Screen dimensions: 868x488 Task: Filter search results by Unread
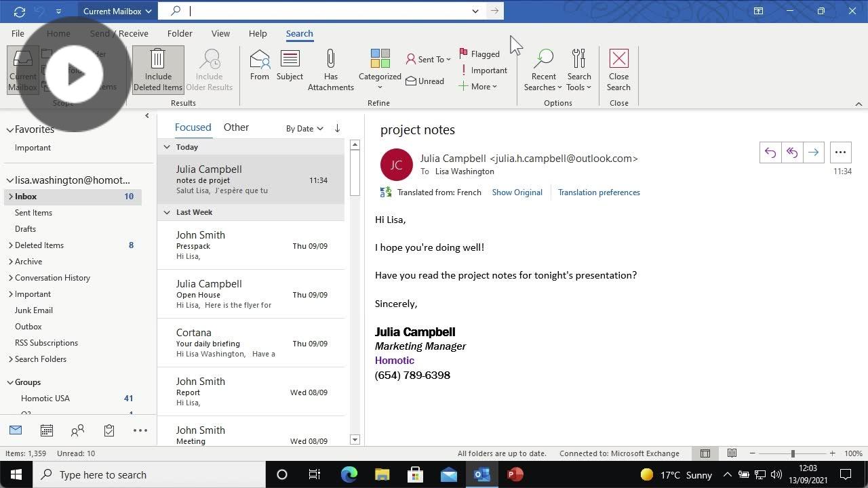[x=425, y=81]
